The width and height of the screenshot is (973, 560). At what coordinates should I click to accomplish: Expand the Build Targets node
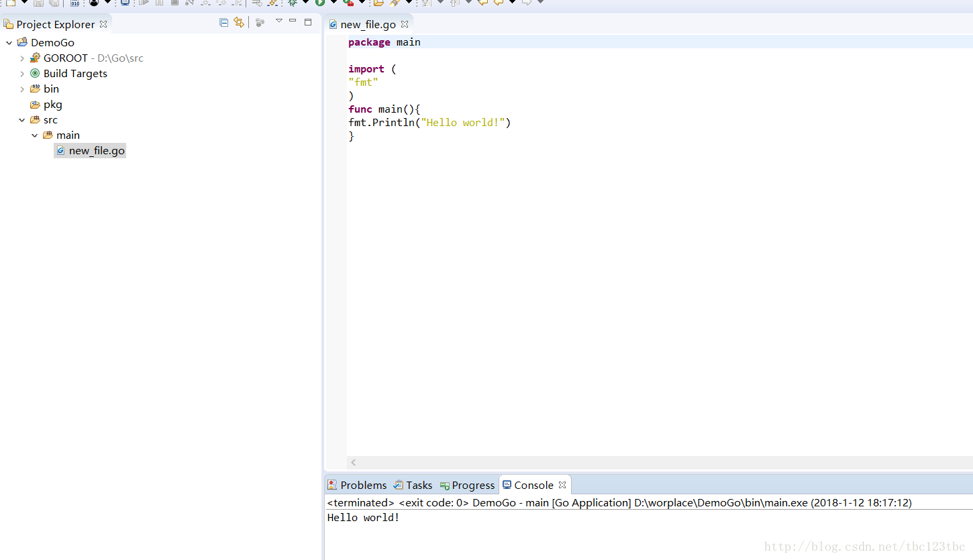(x=22, y=74)
